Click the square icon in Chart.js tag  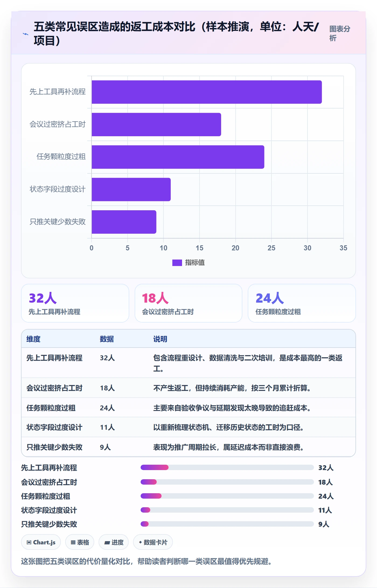click(x=29, y=542)
